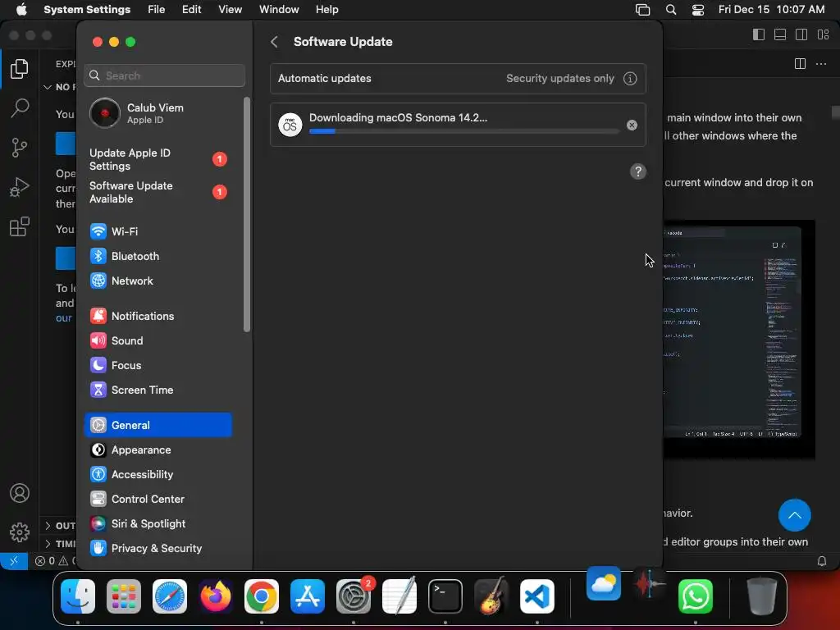Open Terminal from the Dock
This screenshot has height=630, width=840.
point(445,596)
